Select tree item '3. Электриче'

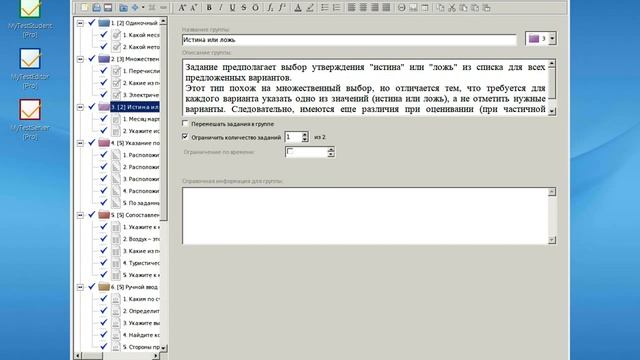point(141,95)
